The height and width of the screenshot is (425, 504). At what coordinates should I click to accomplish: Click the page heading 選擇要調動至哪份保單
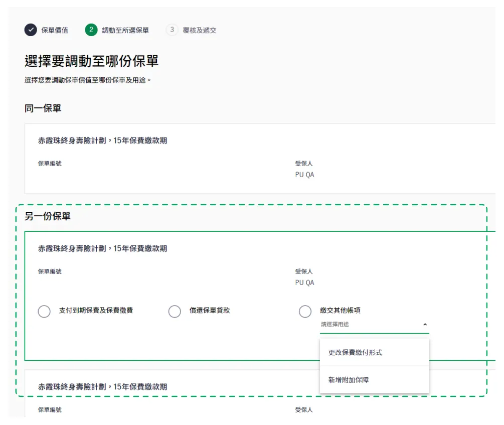click(92, 61)
